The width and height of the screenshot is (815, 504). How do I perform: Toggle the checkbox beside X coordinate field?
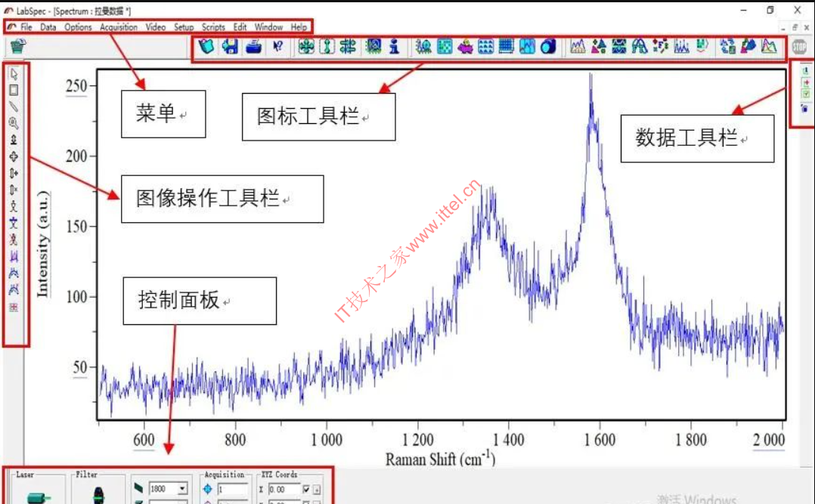(306, 490)
